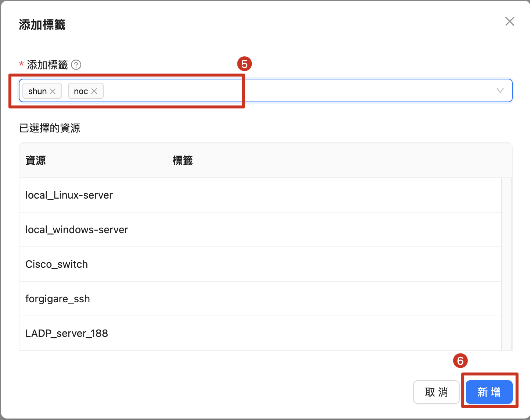Image resolution: width=530 pixels, height=420 pixels.
Task: Select the LADP_server_188 resource row
Action: 67,334
